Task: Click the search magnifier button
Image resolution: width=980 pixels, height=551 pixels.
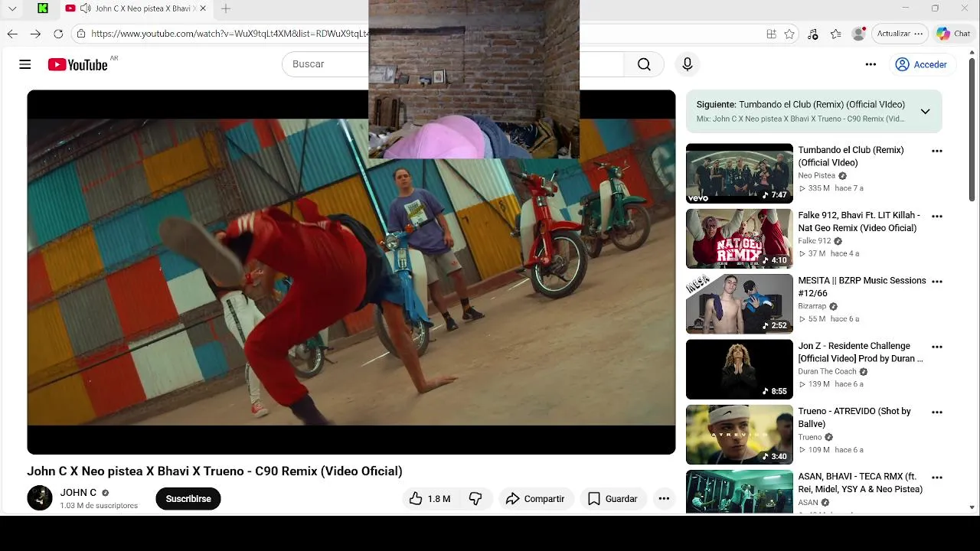Action: coord(644,64)
